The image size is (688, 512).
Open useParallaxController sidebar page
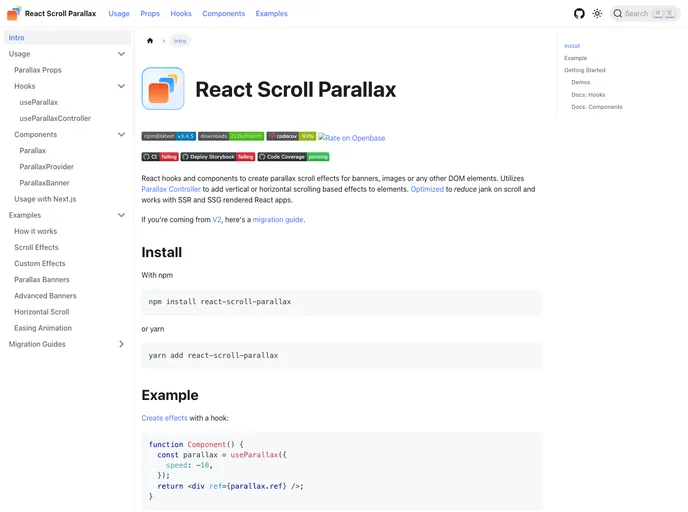tap(55, 118)
